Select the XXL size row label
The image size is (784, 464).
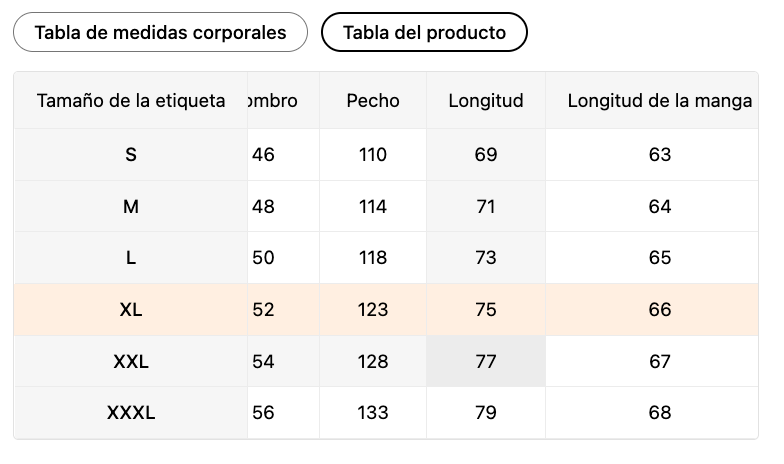(x=131, y=362)
